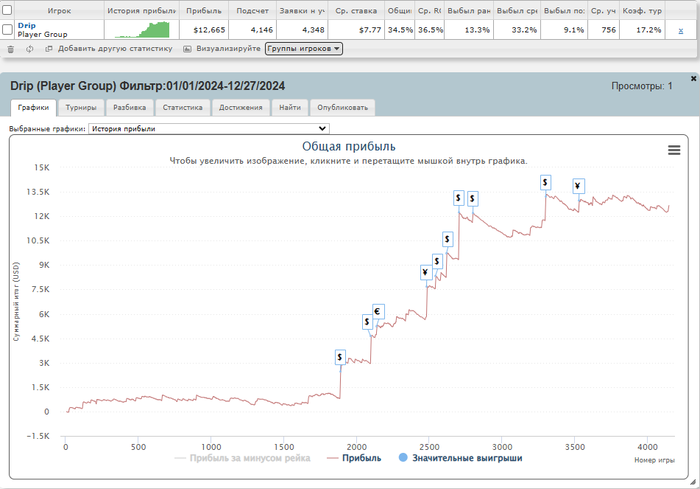Sort by the Игрок column header
Image resolution: width=700 pixels, height=489 pixels.
coord(59,10)
